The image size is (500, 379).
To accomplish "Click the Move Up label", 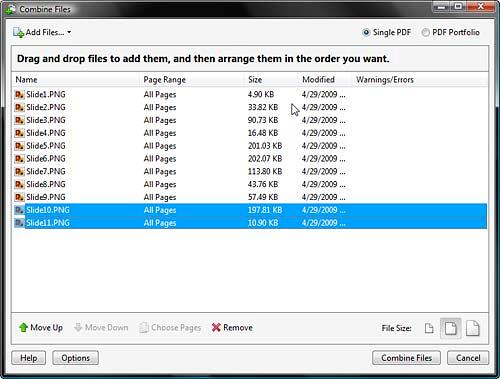I will 46,328.
